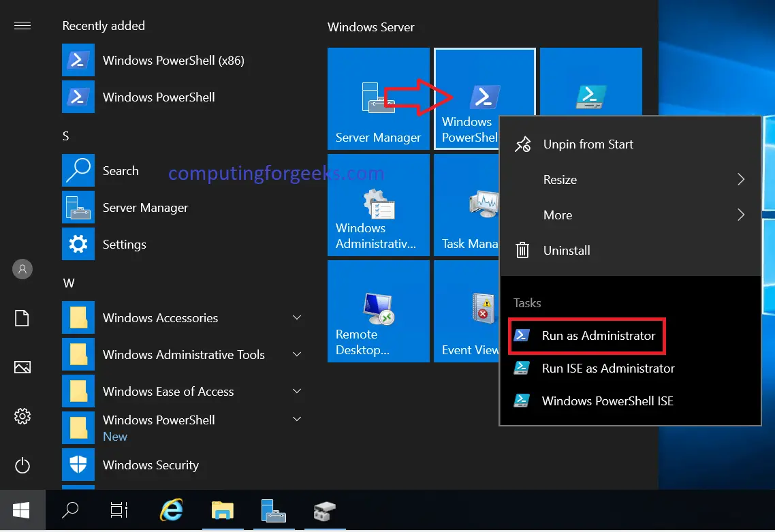The width and height of the screenshot is (775, 532).
Task: Click Run as Administrator
Action: (587, 336)
